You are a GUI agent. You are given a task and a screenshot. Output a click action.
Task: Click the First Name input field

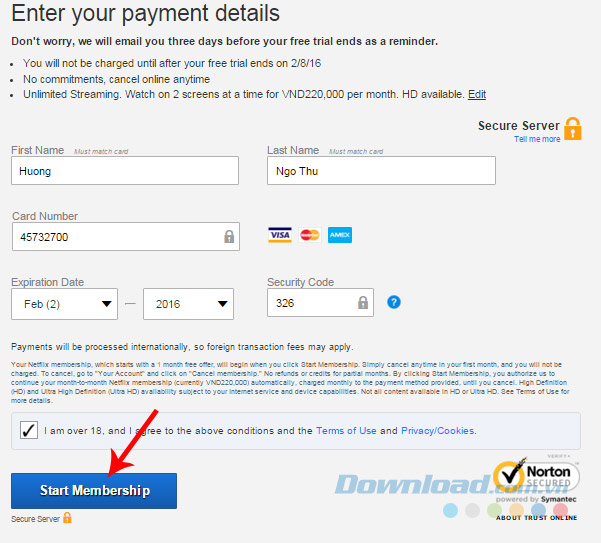click(125, 171)
